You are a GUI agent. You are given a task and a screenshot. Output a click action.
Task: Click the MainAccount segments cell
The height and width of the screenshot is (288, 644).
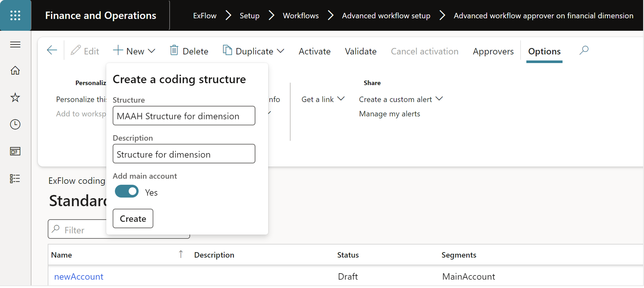pyautogui.click(x=468, y=276)
